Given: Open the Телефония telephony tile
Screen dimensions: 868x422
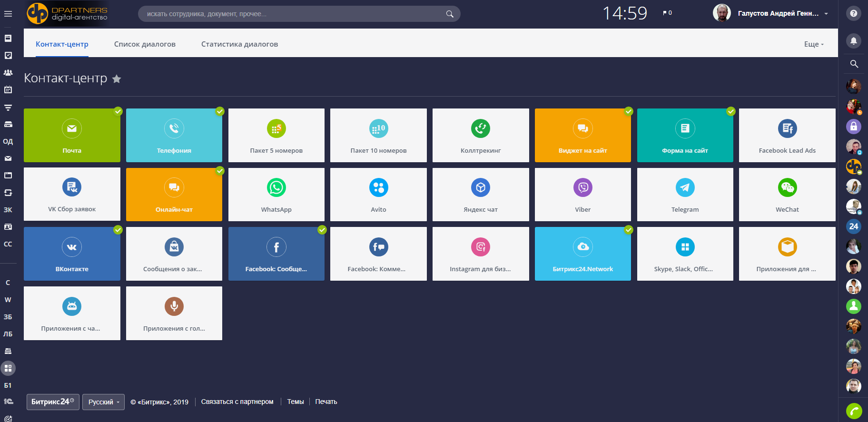Looking at the screenshot, I should pyautogui.click(x=174, y=135).
